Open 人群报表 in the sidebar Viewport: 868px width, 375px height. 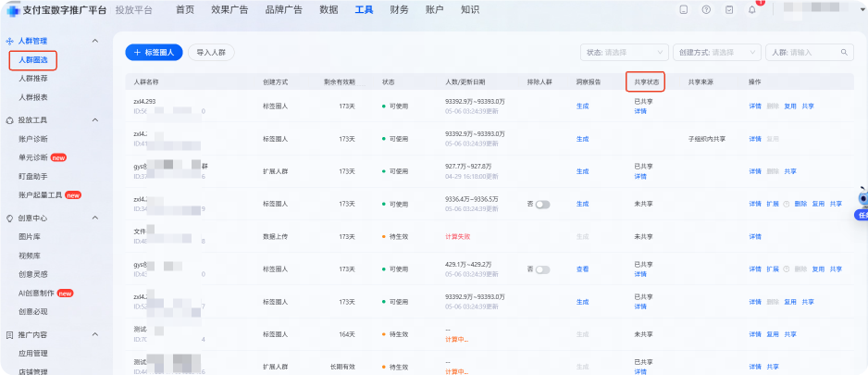point(33,97)
